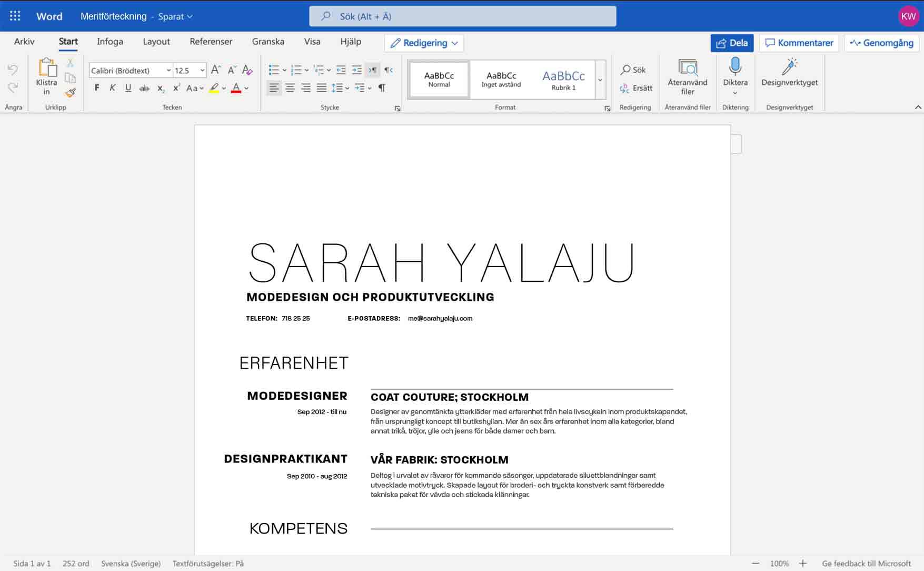Clear formatting with the eraser icon

[x=247, y=70]
